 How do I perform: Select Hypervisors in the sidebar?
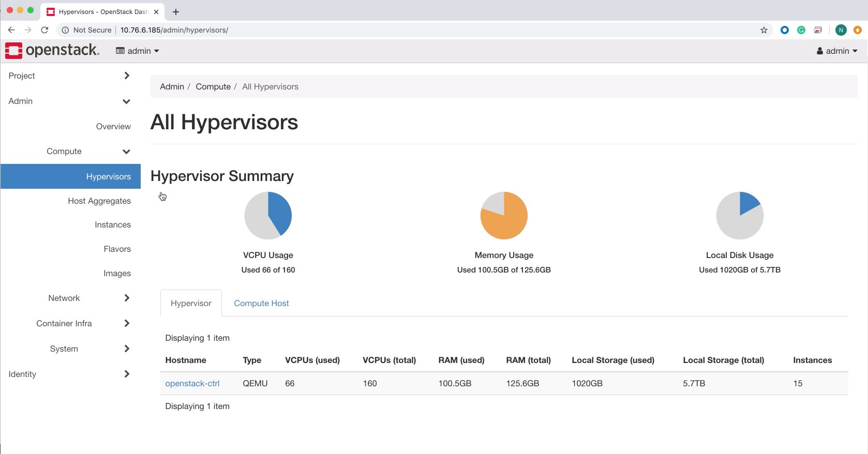coord(70,176)
